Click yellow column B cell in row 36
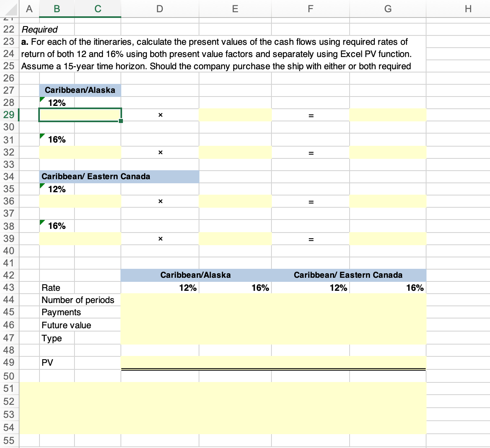Screen dimensions: 490x448 tap(80, 201)
